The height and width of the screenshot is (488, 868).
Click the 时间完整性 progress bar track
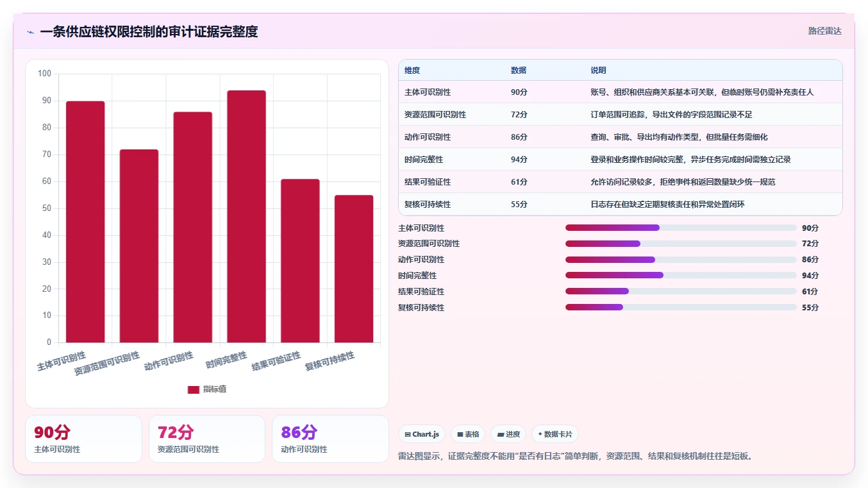pyautogui.click(x=681, y=275)
